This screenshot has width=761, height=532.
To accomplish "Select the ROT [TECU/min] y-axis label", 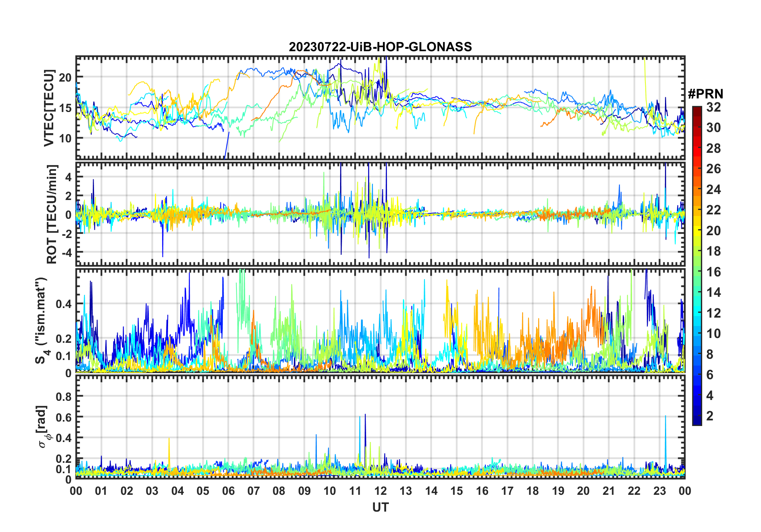I will coord(52,214).
